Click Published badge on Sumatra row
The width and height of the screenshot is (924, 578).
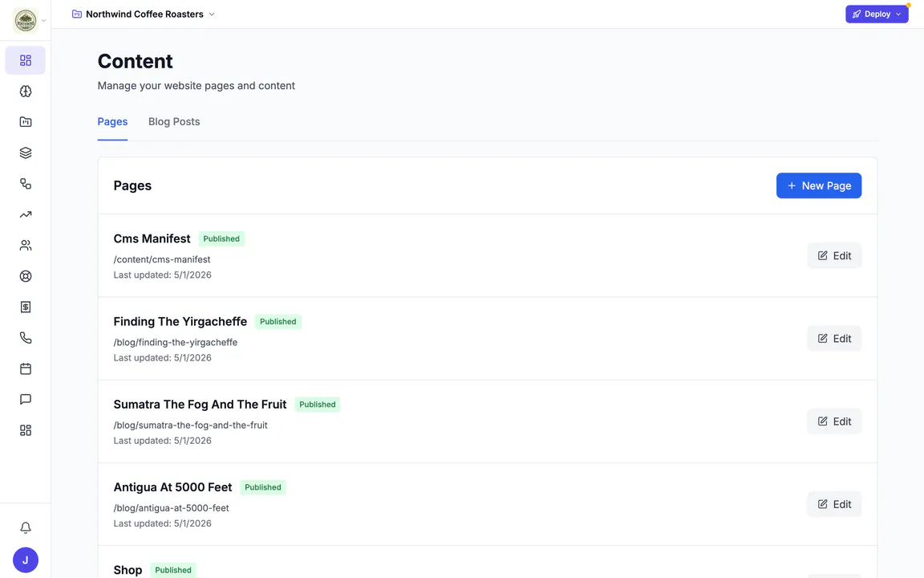pos(318,405)
